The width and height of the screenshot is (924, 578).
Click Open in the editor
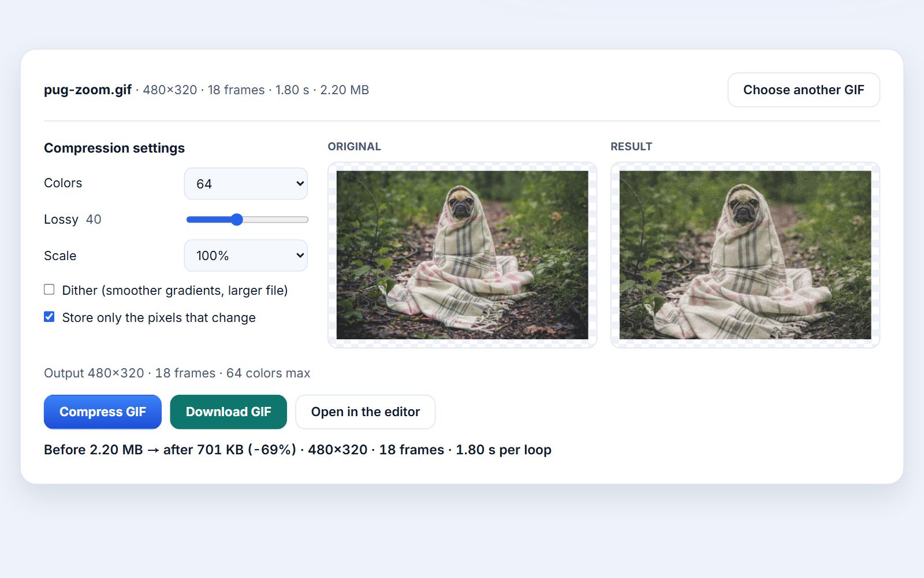pyautogui.click(x=366, y=412)
